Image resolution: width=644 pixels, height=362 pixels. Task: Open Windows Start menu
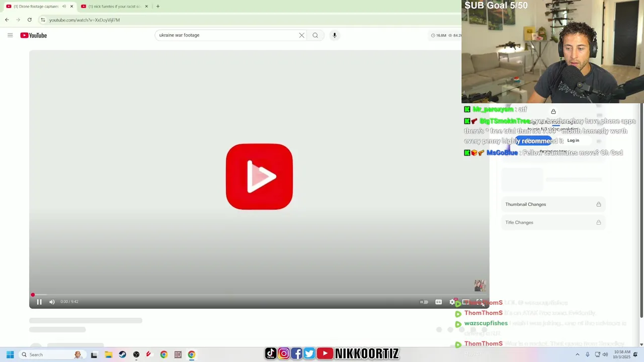(x=10, y=355)
